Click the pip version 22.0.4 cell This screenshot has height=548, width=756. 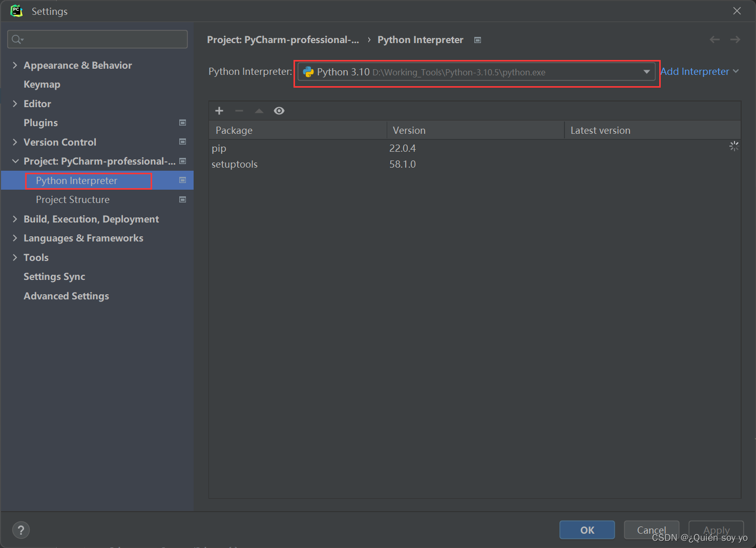403,148
